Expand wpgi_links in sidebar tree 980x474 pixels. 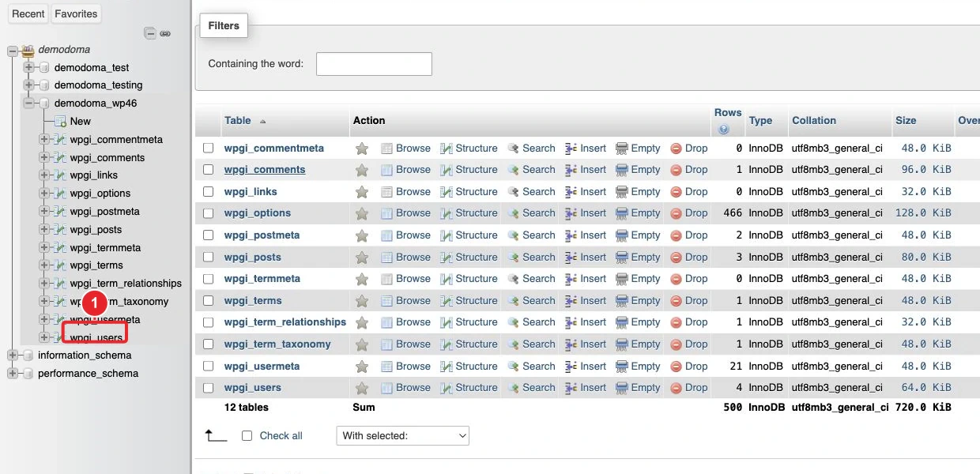pos(44,175)
